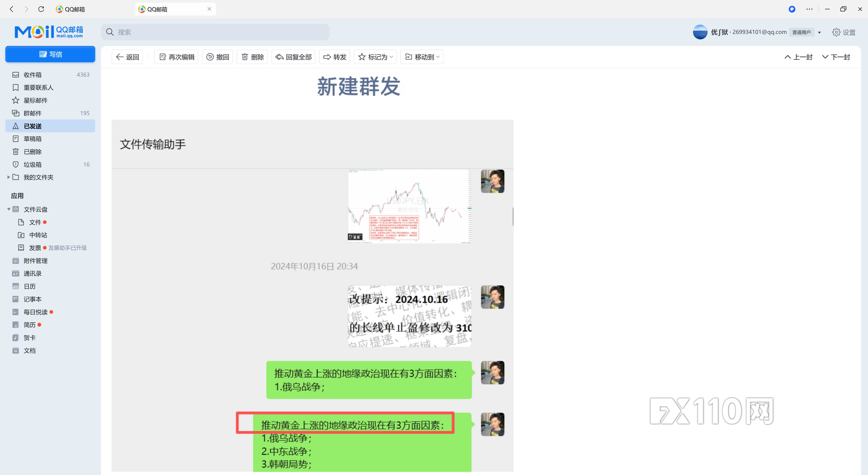
Task: Click the 普通用户 badge
Action: coord(801,32)
